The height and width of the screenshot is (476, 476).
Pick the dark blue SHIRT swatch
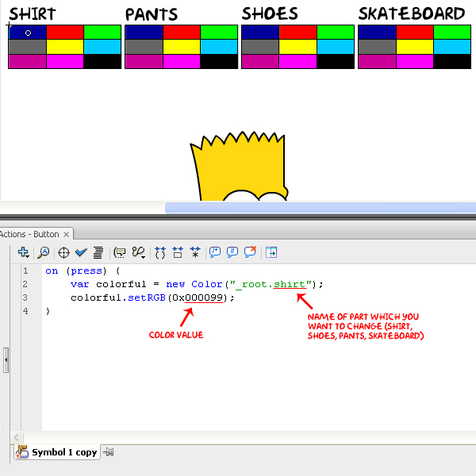(x=28, y=33)
